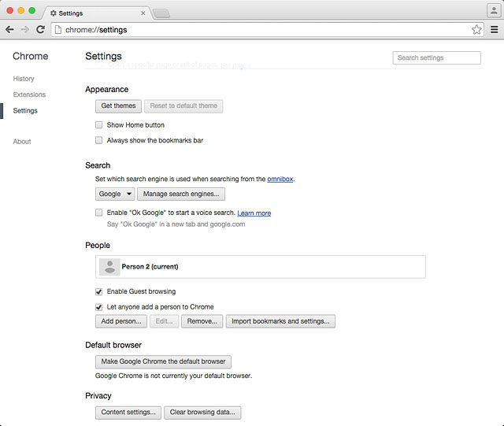Uncheck Let anyone add a person to Chrome
The width and height of the screenshot is (504, 426).
click(98, 307)
